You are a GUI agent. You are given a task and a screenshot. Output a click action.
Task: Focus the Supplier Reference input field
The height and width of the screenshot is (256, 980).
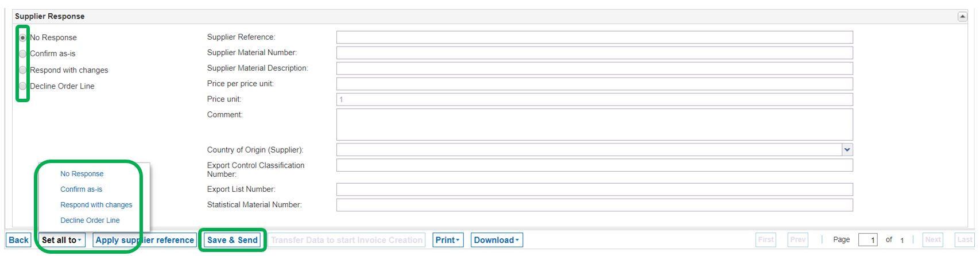coord(594,37)
